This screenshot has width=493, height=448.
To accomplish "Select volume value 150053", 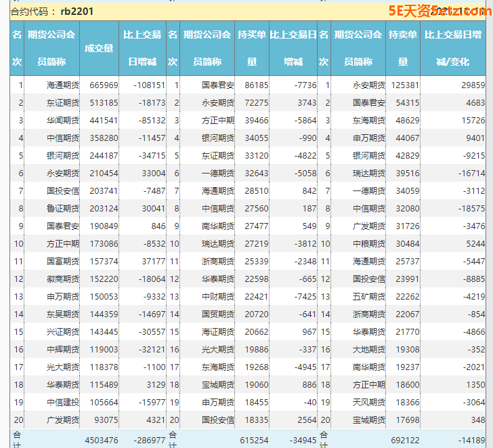I will pyautogui.click(x=104, y=296).
